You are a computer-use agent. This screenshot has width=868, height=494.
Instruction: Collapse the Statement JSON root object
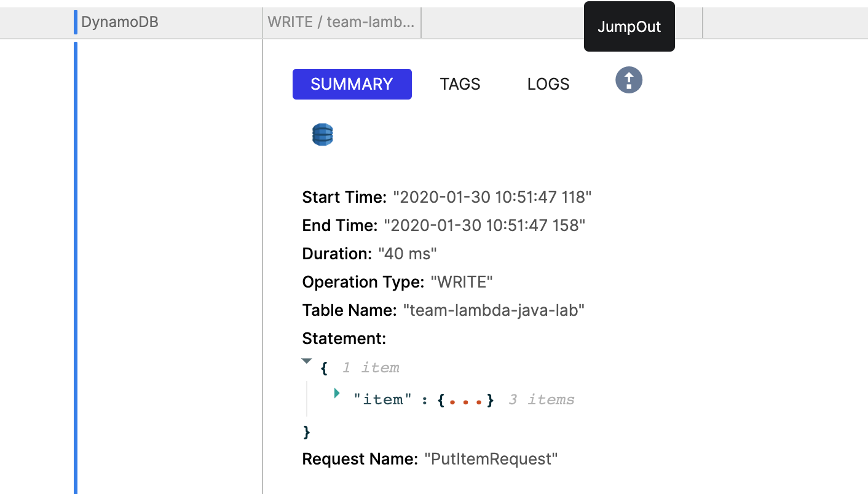click(307, 361)
